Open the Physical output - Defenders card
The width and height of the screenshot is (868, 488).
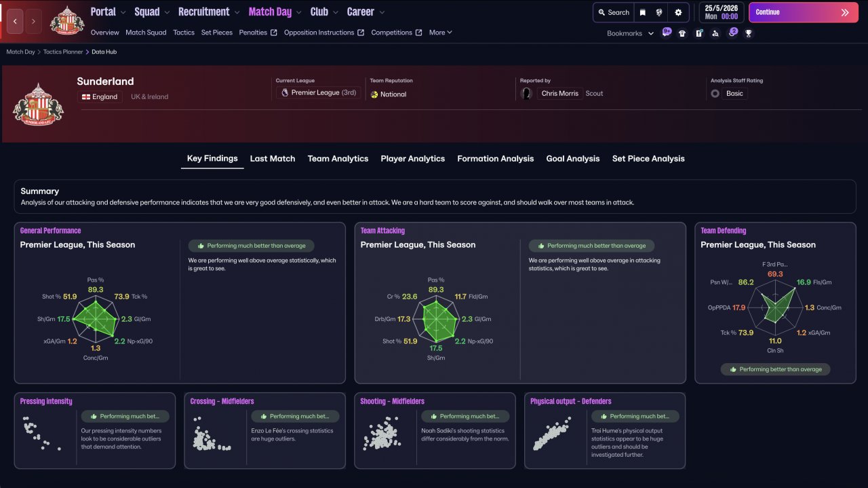click(605, 431)
